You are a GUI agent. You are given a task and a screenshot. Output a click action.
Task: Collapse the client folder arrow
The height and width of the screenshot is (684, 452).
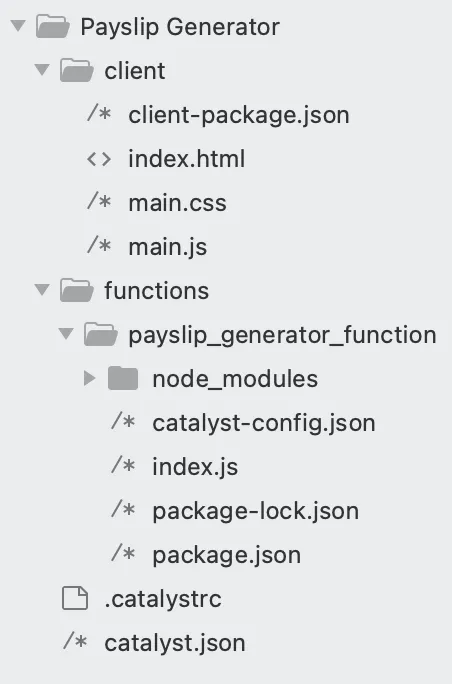42,70
